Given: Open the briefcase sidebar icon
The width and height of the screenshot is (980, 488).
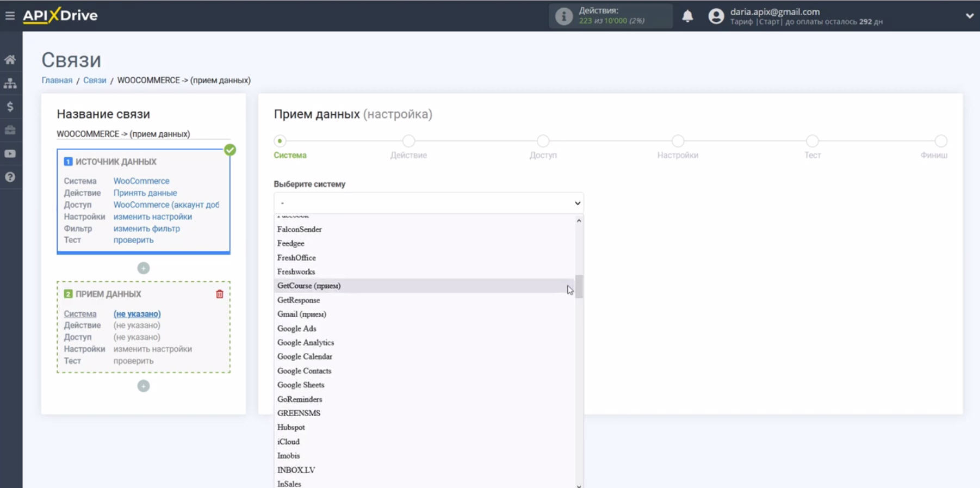Looking at the screenshot, I should (10, 130).
